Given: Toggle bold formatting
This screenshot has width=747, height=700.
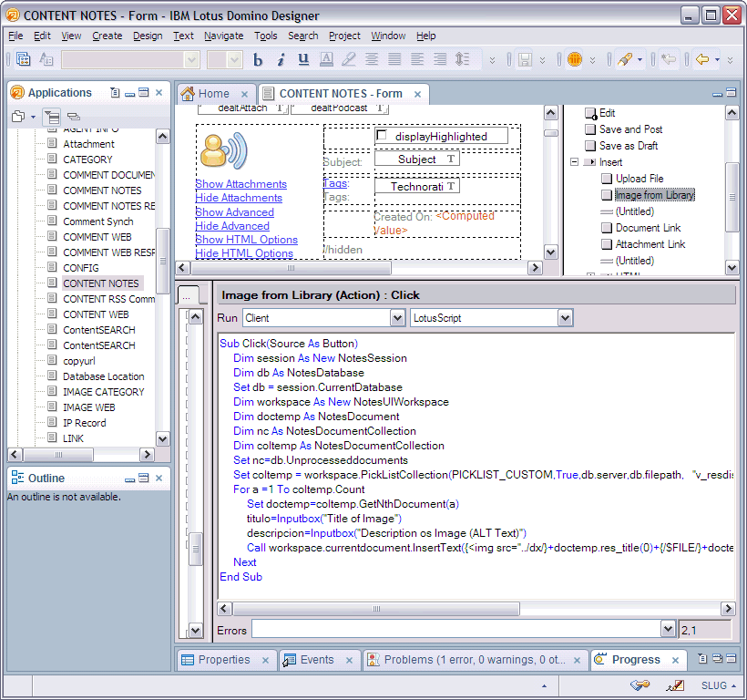Looking at the screenshot, I should 258,59.
